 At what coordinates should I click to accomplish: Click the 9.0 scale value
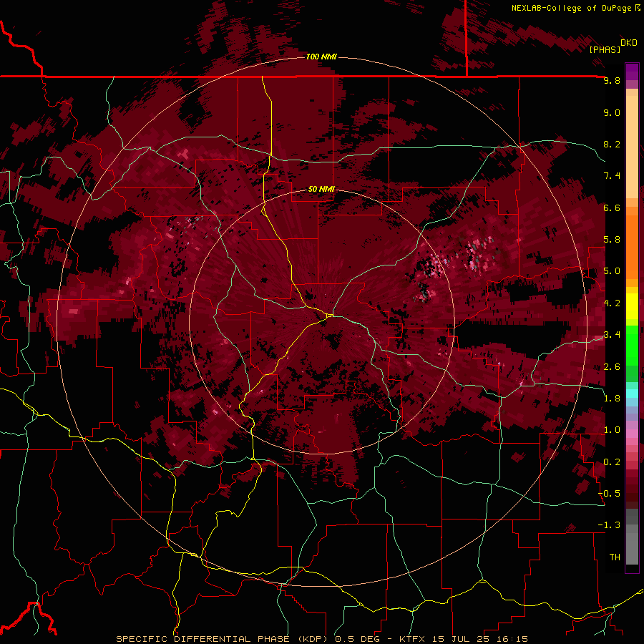click(612, 112)
